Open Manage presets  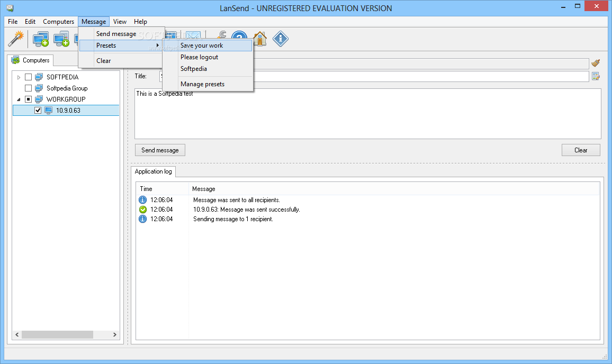[208, 84]
